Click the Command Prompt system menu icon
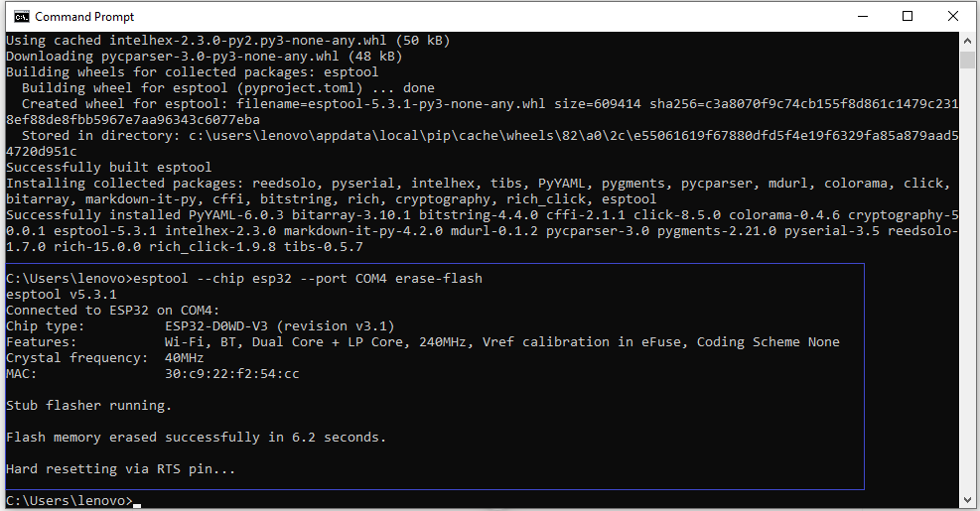 coord(21,16)
